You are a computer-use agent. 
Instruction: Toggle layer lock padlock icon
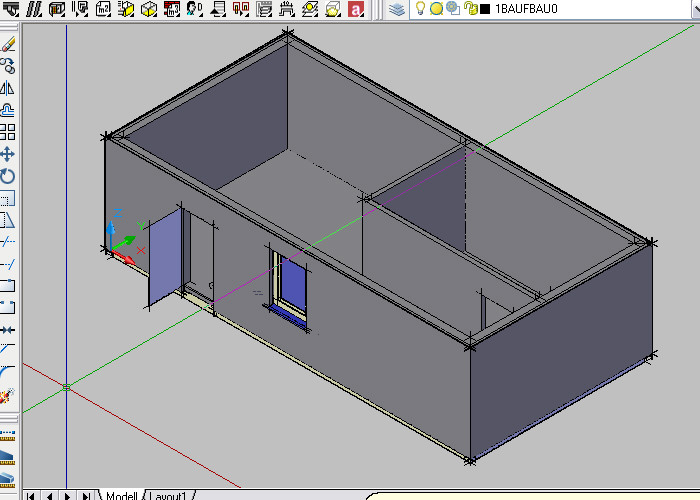click(470, 8)
